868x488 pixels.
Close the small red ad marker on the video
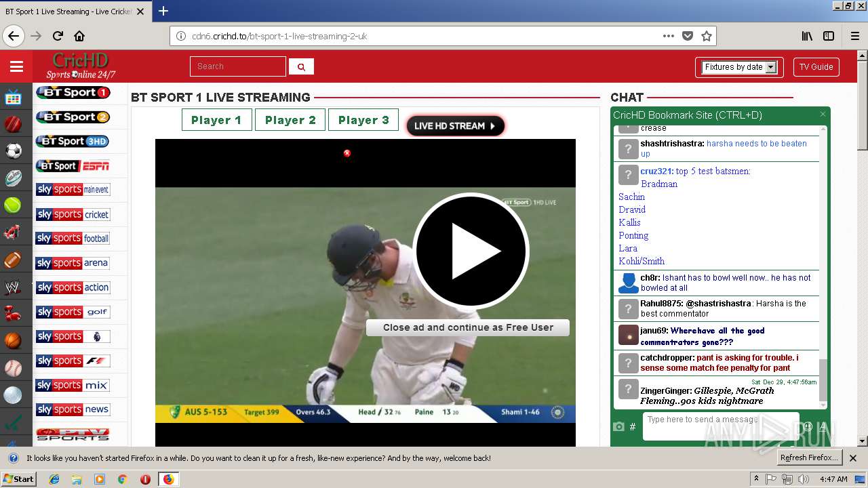[x=347, y=153]
